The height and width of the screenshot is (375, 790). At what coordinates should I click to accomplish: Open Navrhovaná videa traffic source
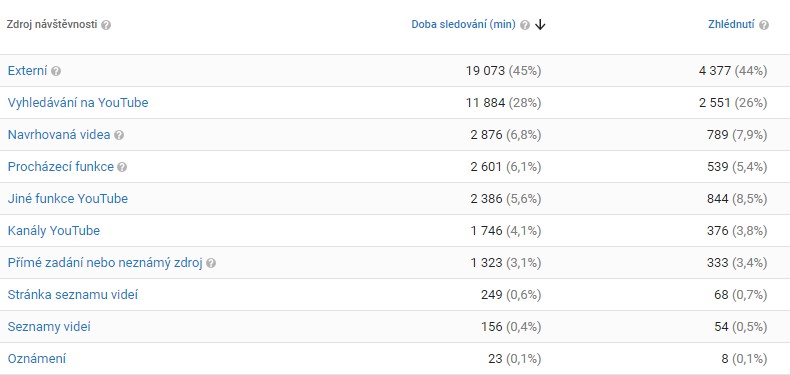[58, 135]
